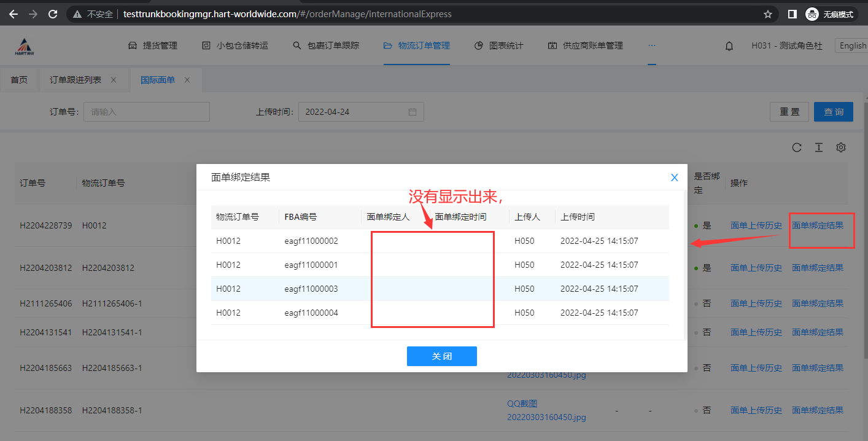868x441 pixels.
Task: Open the column settings gear icon
Action: pyautogui.click(x=841, y=147)
